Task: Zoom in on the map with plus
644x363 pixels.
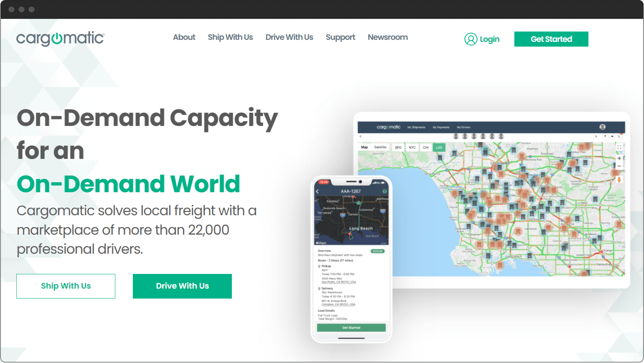Action: coord(619,158)
